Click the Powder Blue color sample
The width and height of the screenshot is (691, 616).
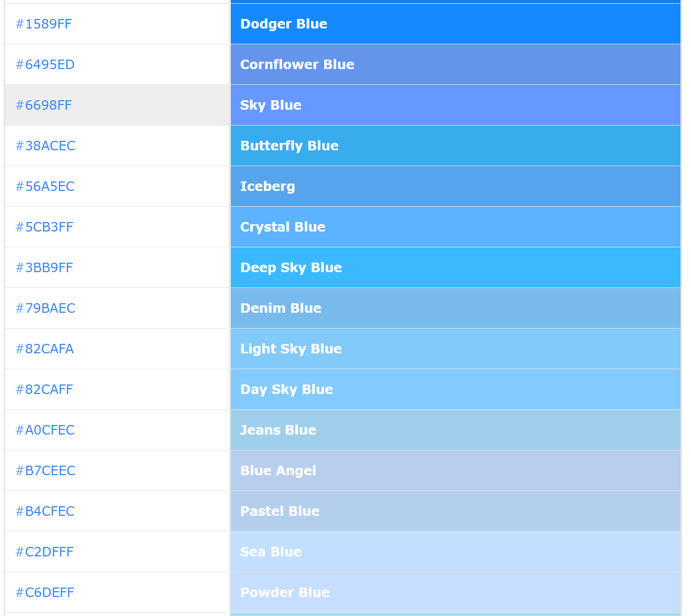(x=455, y=592)
